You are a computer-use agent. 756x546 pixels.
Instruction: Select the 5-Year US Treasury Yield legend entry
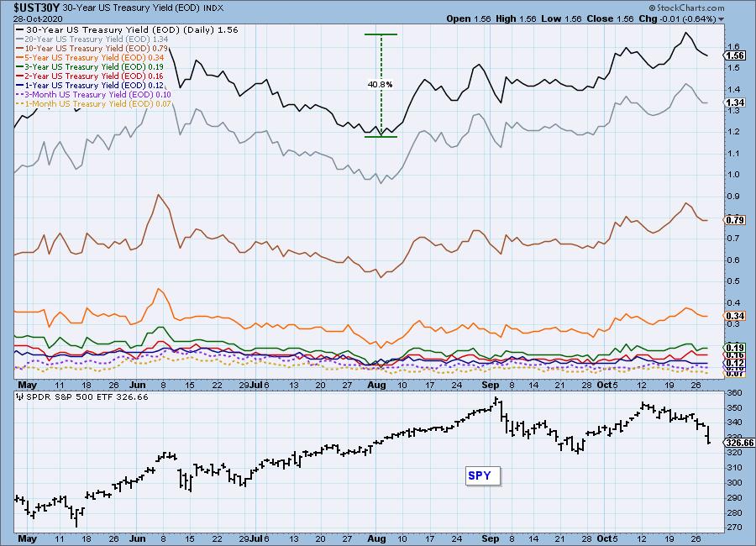click(90, 57)
